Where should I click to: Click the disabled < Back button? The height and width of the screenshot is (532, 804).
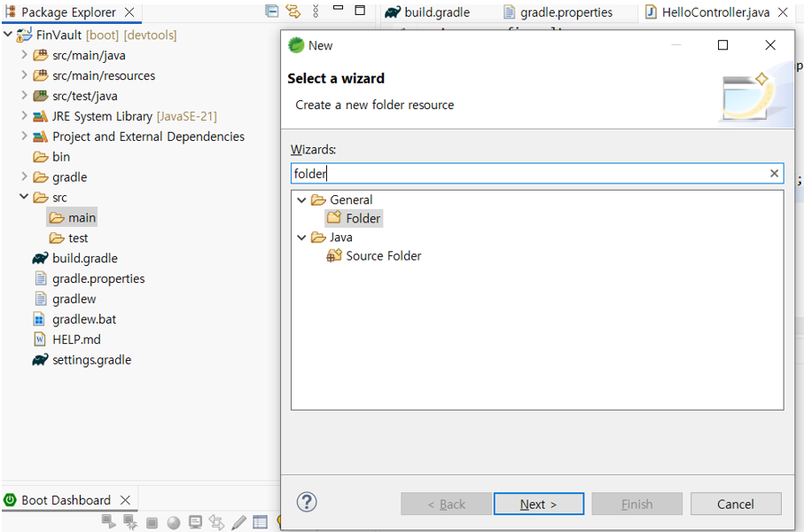[x=446, y=504]
